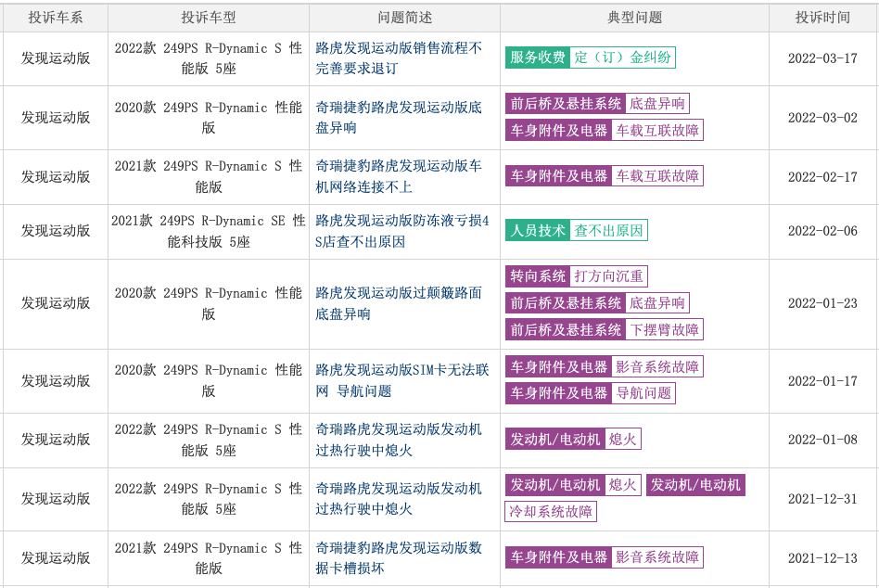Open the 发动机过热行驶中熄火 link dated 2022-01-08
This screenshot has height=588, width=879.
[x=399, y=440]
